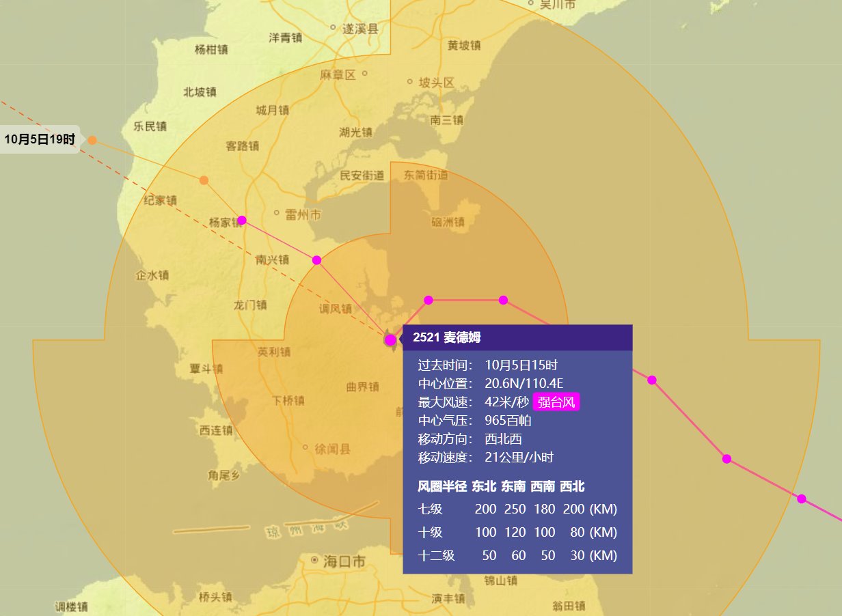This screenshot has height=616, width=842.
Task: Select 海口市 city marker on map
Action: (x=314, y=560)
